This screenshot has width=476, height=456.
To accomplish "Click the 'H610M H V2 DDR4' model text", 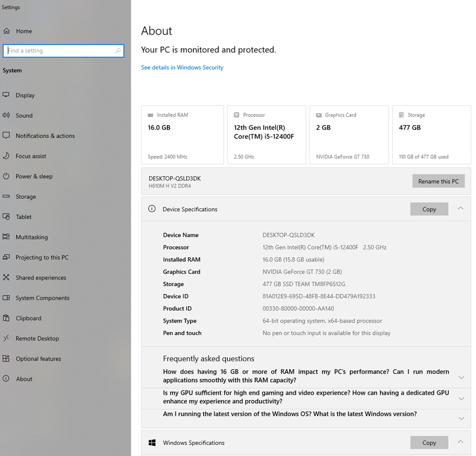I will [x=170, y=186].
